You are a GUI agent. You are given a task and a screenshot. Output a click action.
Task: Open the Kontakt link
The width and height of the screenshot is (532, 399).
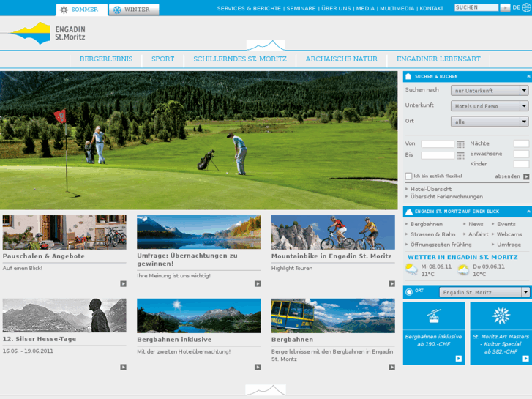tap(431, 8)
